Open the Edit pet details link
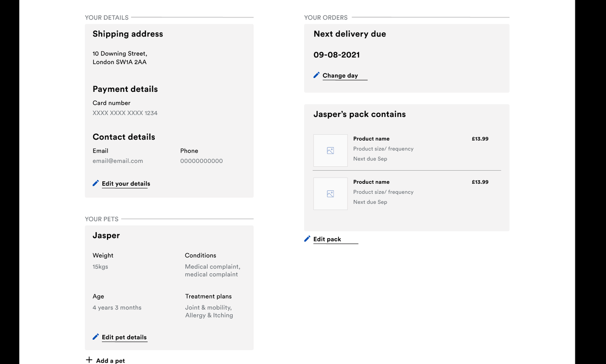This screenshot has height=364, width=606. coord(124,337)
